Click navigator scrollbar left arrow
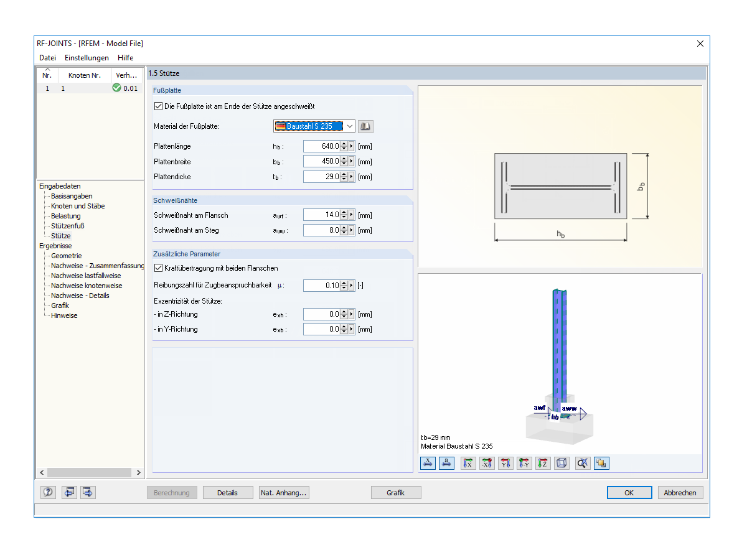Image resolution: width=747 pixels, height=560 pixels. 42,473
